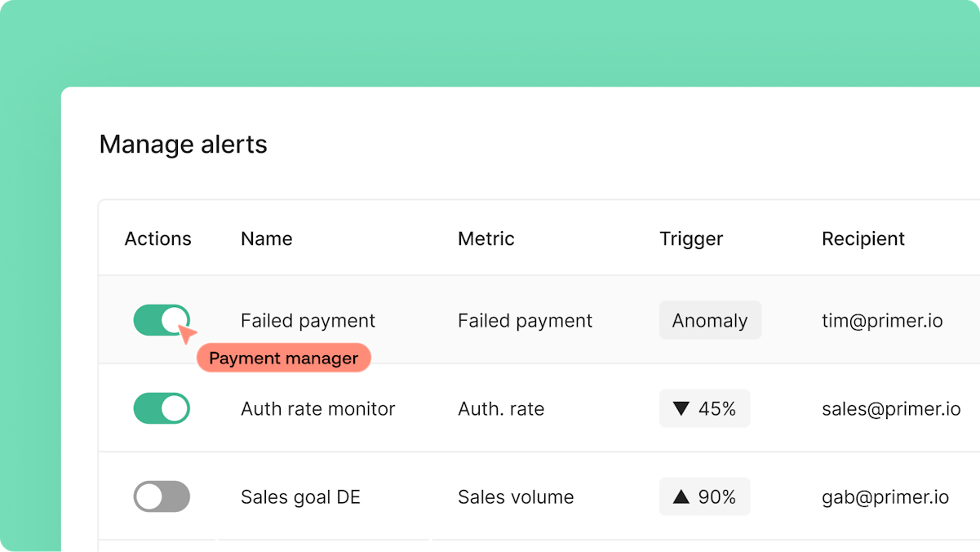Click the down-triangle icon beside 45%
This screenshot has width=980, height=552.
click(681, 408)
